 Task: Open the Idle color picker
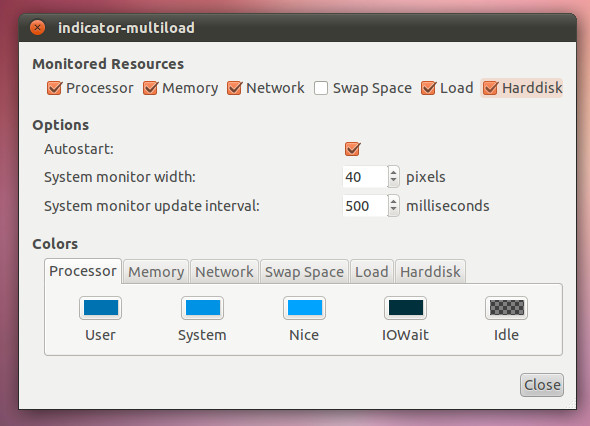point(506,308)
